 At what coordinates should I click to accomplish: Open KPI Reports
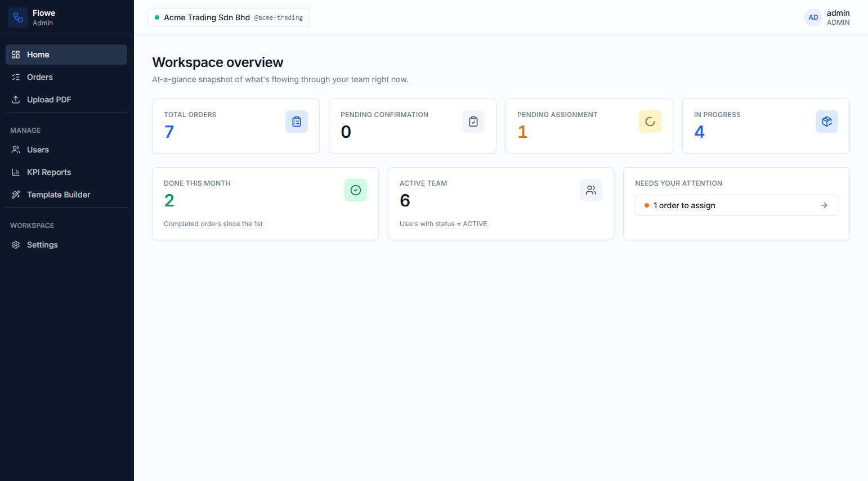pyautogui.click(x=66, y=172)
